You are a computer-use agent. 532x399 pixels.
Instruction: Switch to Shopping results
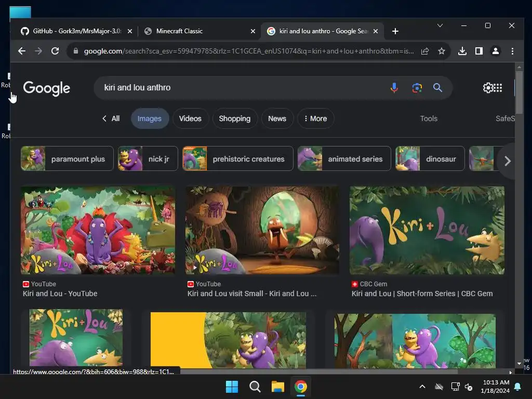235,119
